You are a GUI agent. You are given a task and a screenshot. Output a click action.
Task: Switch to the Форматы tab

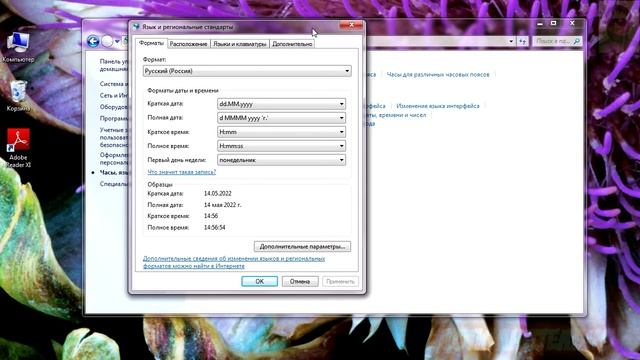(x=151, y=43)
